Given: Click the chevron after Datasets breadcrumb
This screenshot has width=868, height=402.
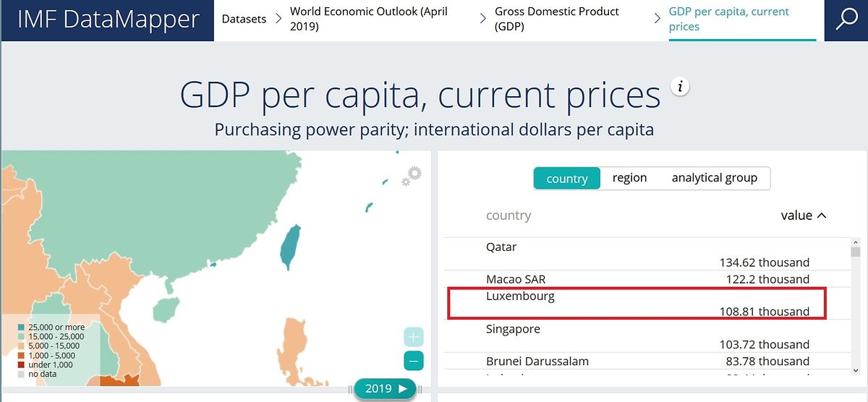Looking at the screenshot, I should [x=278, y=20].
